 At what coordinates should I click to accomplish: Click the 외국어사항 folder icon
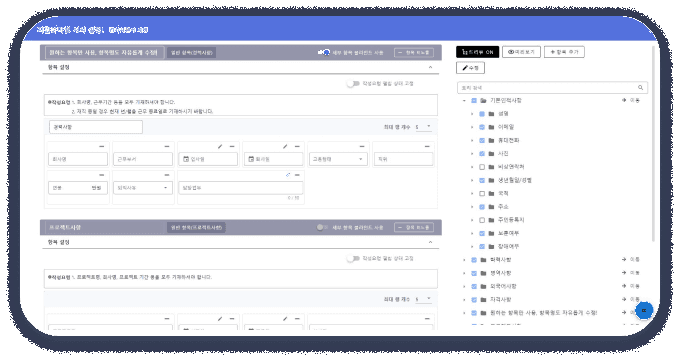483,287
